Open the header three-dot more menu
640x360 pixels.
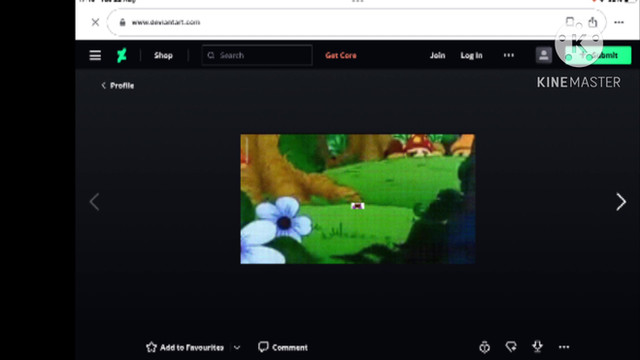pyautogui.click(x=509, y=55)
